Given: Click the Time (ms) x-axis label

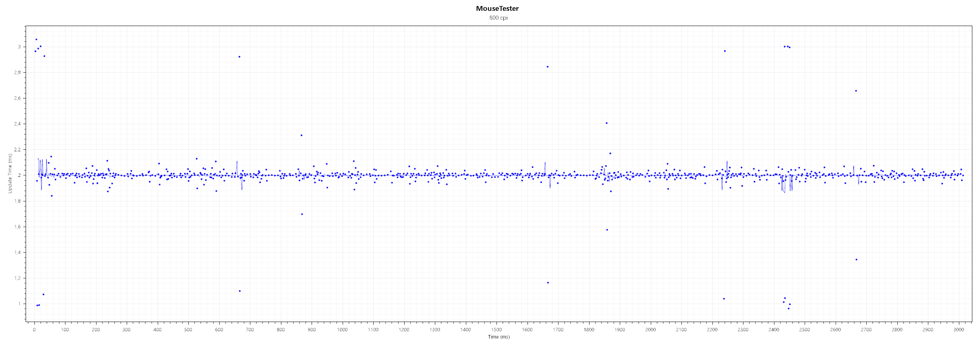Looking at the screenshot, I should click(499, 337).
